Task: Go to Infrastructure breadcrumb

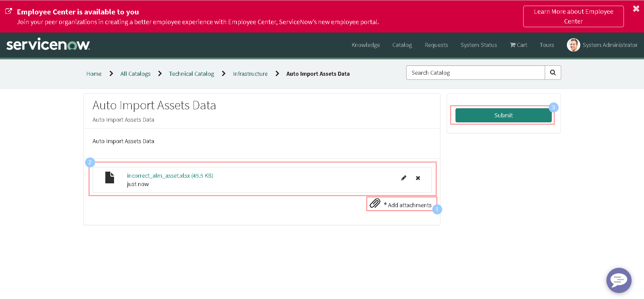Action: click(x=250, y=74)
